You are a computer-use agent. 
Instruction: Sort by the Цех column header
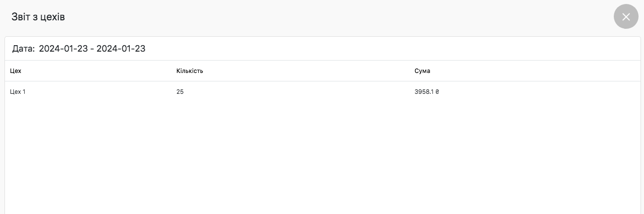pos(15,71)
